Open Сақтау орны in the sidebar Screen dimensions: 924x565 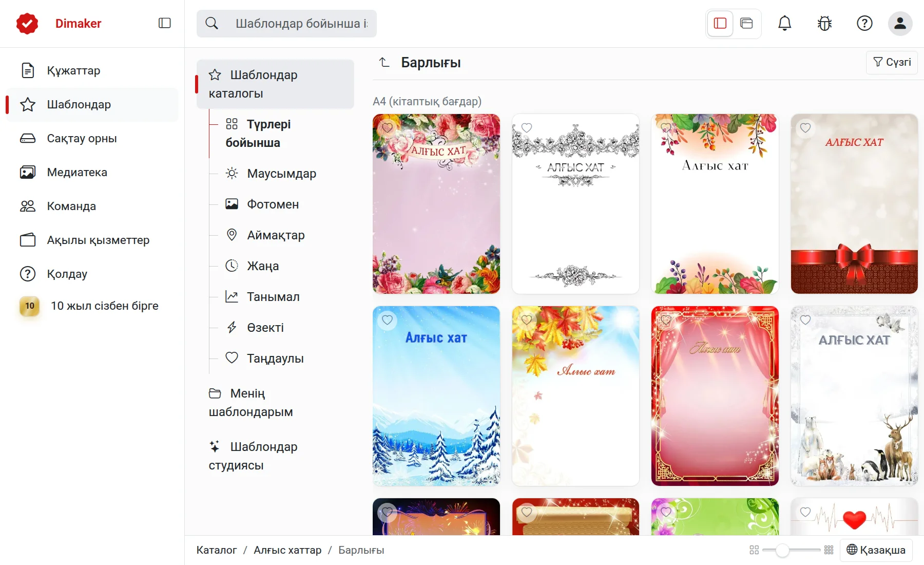[92, 138]
